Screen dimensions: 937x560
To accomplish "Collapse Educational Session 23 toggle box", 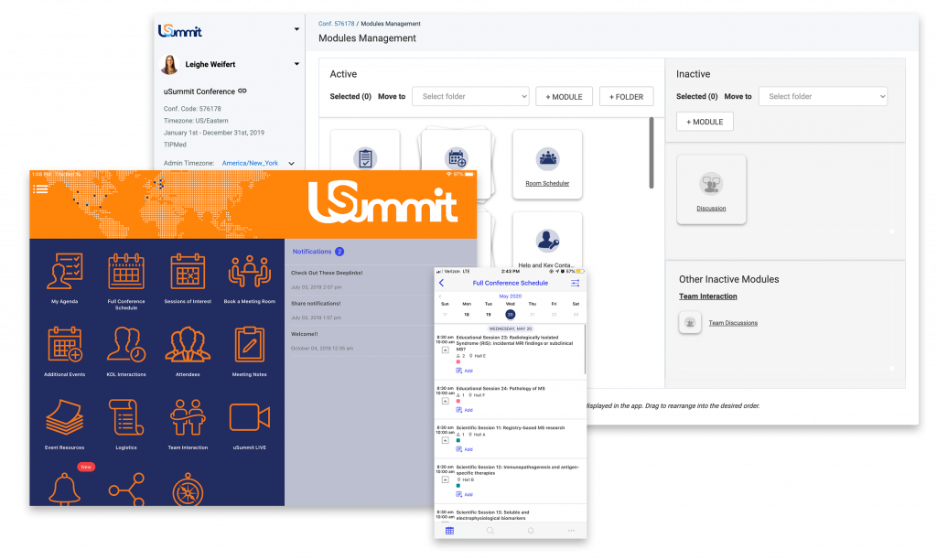I will (x=446, y=350).
